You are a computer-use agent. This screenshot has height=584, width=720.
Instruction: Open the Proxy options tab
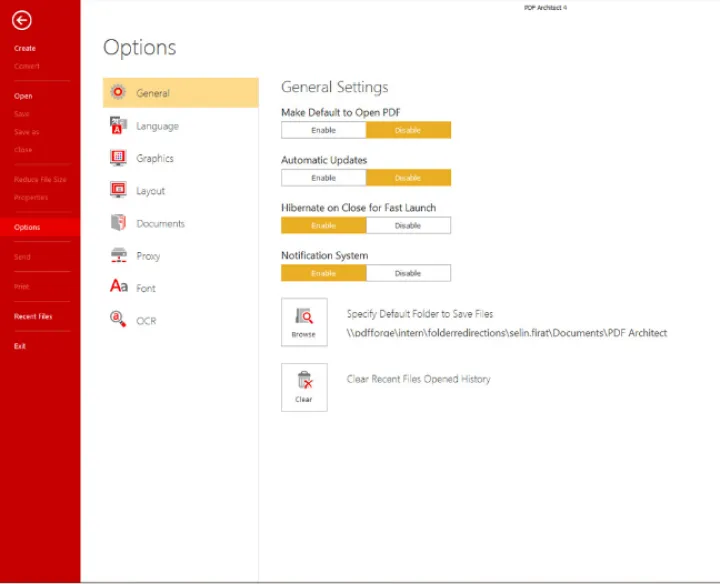(180, 256)
